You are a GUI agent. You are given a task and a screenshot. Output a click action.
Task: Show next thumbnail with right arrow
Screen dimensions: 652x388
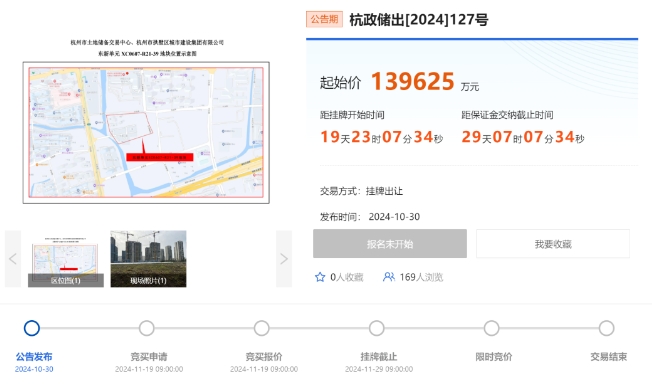pos(284,259)
